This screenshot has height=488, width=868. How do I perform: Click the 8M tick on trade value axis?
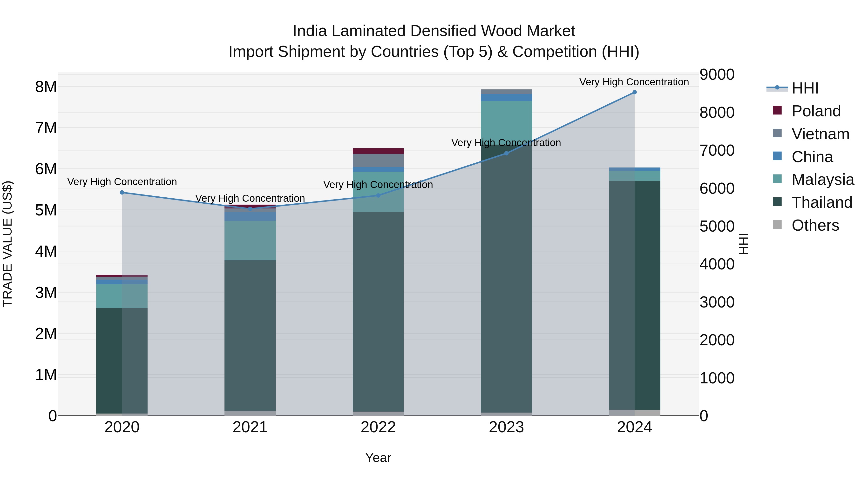pyautogui.click(x=46, y=87)
